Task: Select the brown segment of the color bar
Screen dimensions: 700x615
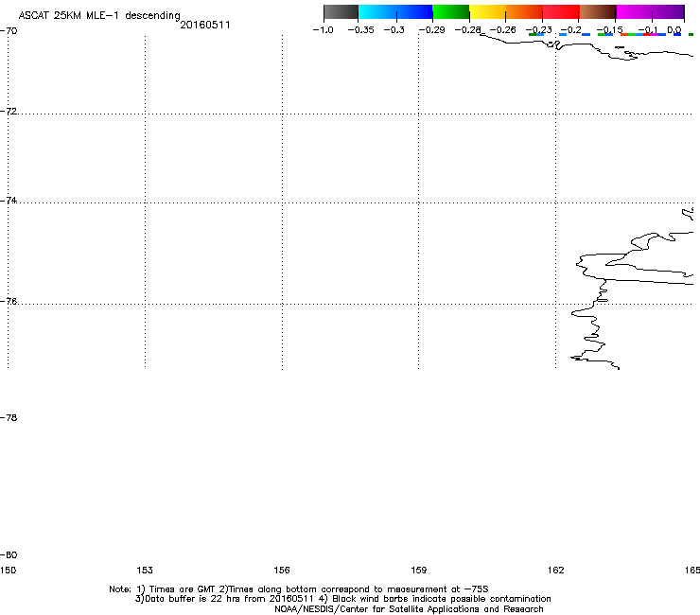Action: tap(598, 12)
